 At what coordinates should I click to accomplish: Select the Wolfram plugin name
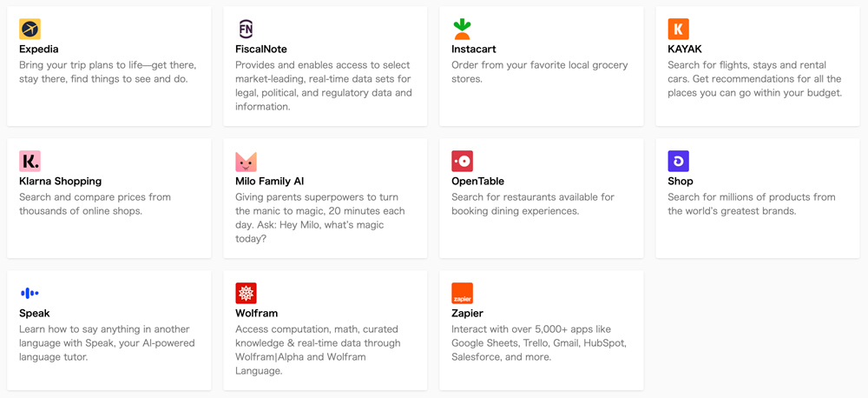(x=256, y=313)
